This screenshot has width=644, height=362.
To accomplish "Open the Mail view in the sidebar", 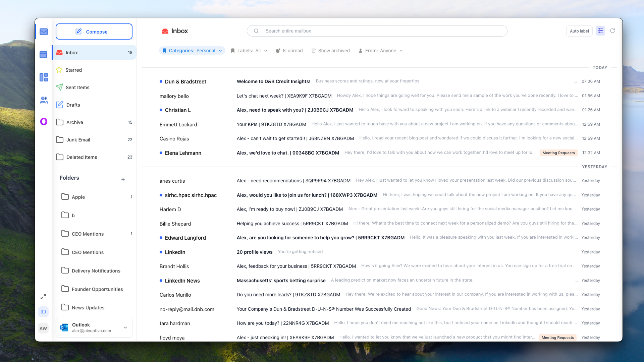I will (43, 32).
